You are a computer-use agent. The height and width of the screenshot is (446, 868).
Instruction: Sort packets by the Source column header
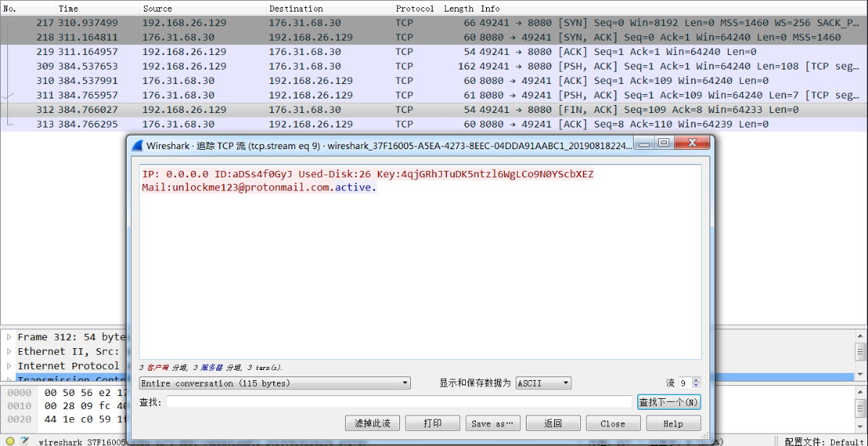point(203,9)
